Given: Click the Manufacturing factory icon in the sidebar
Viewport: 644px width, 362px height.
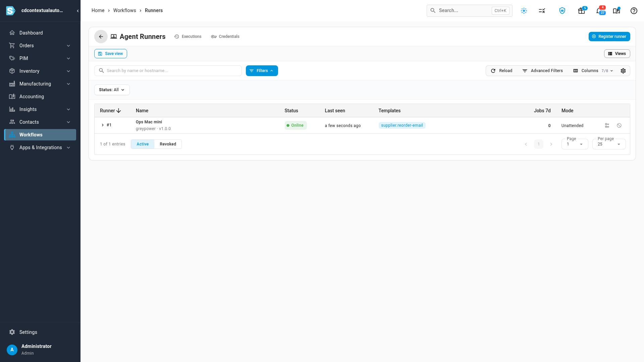Looking at the screenshot, I should [x=12, y=84].
